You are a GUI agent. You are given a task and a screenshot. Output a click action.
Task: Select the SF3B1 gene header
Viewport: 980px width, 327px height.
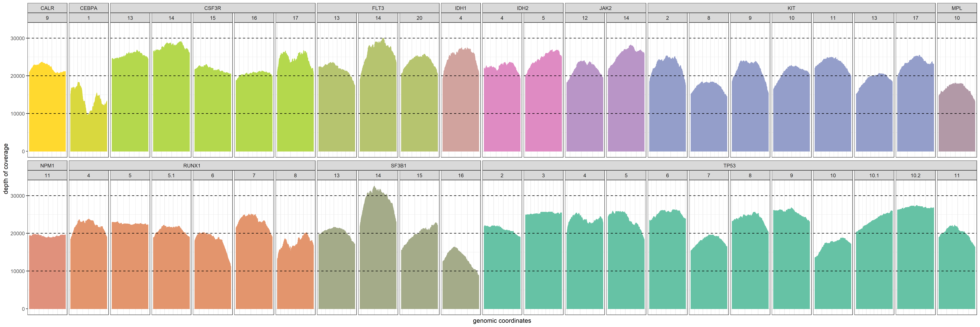coord(399,166)
